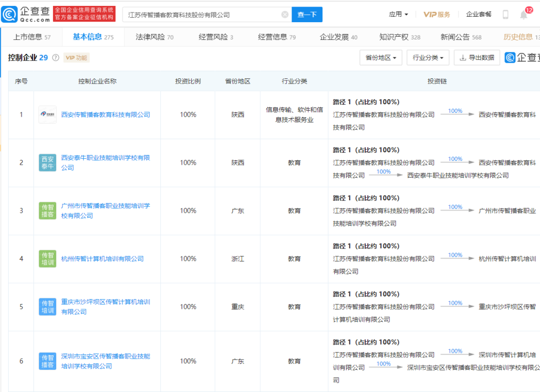The width and height of the screenshot is (540, 392).
Task: Expand the 省份地区 filter dropdown
Action: coord(381,58)
